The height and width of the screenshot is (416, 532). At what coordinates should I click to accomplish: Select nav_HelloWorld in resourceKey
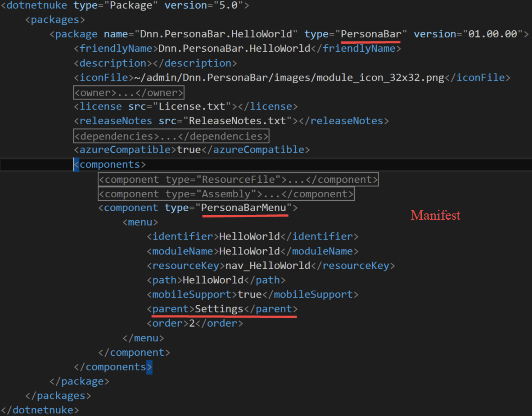[268, 265]
